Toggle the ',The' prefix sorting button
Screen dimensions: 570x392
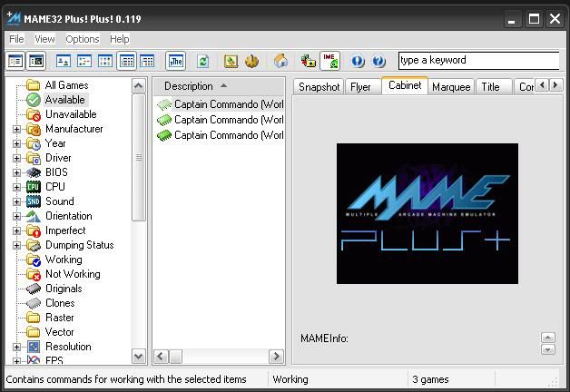pyautogui.click(x=176, y=61)
